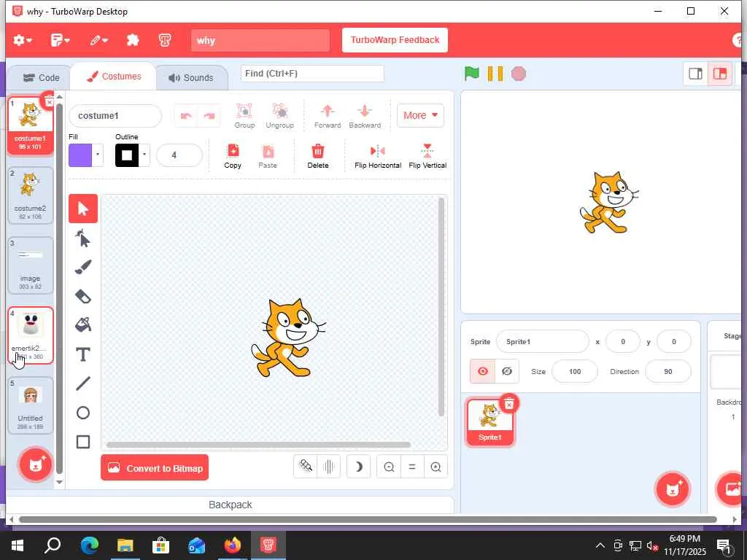Click the show sprite eye button
The width and height of the screenshot is (747, 560).
tap(483, 371)
